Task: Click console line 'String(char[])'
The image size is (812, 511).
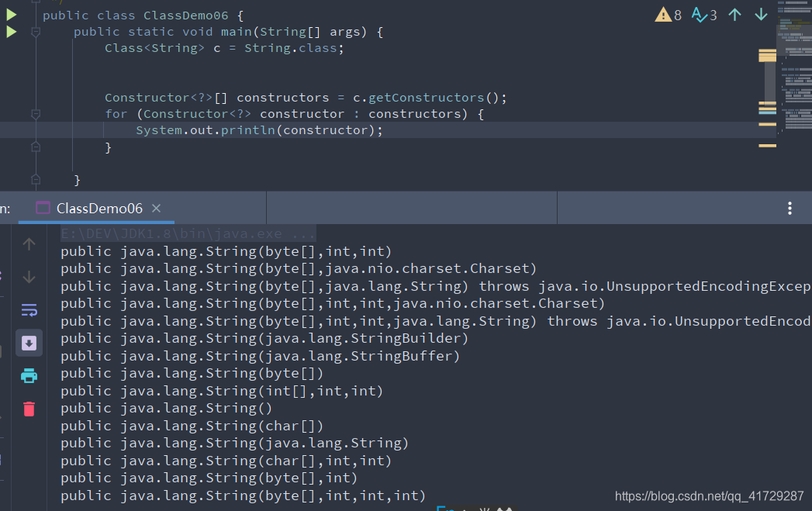Action: click(192, 426)
